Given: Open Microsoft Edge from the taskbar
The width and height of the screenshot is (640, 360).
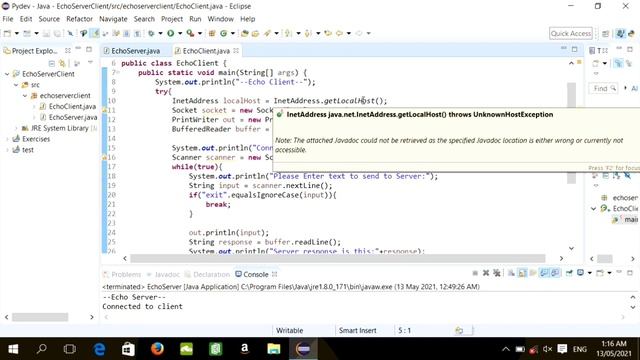Looking at the screenshot, I should pyautogui.click(x=99, y=349).
